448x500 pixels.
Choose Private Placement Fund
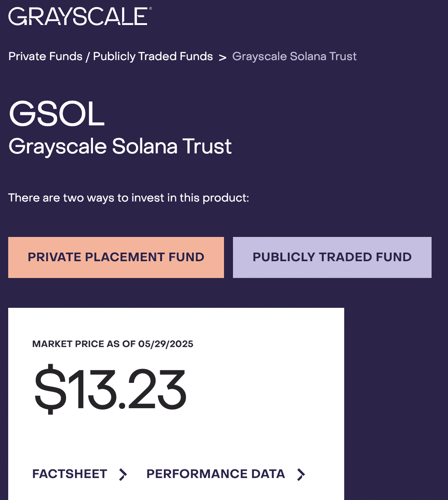(x=116, y=257)
